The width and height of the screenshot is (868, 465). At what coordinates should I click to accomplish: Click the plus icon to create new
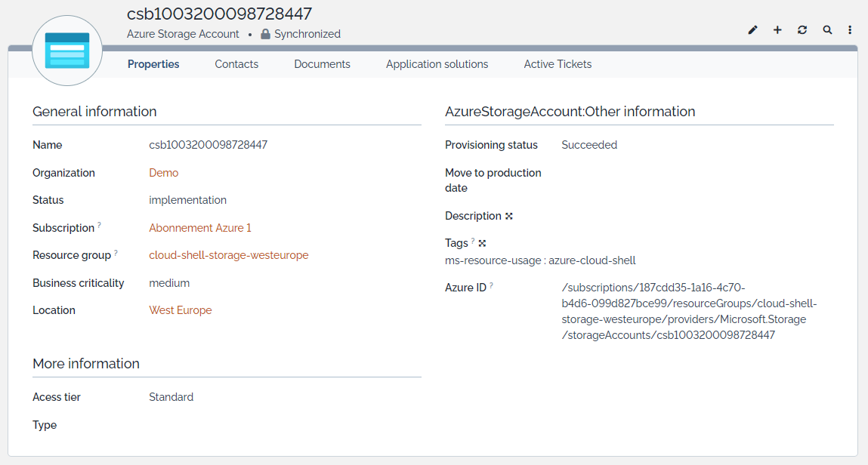point(777,30)
